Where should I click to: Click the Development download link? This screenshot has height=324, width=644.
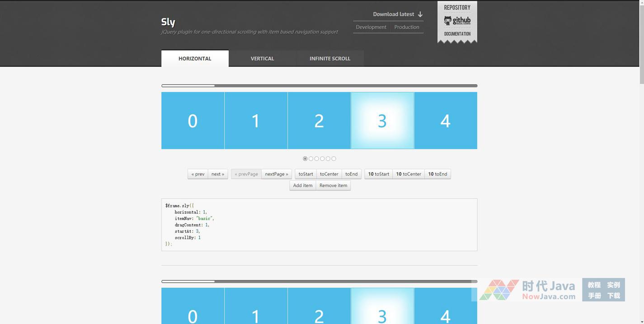click(x=371, y=27)
